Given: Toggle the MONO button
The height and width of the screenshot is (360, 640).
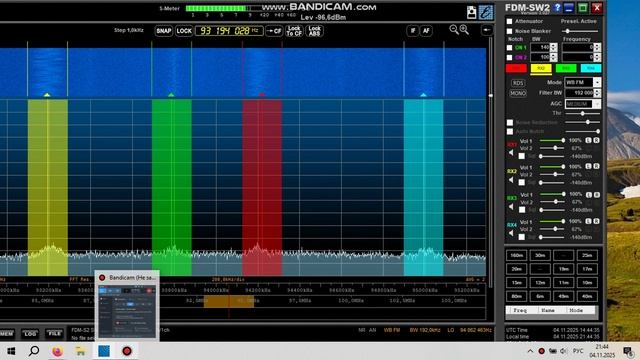Looking at the screenshot, I should (518, 93).
